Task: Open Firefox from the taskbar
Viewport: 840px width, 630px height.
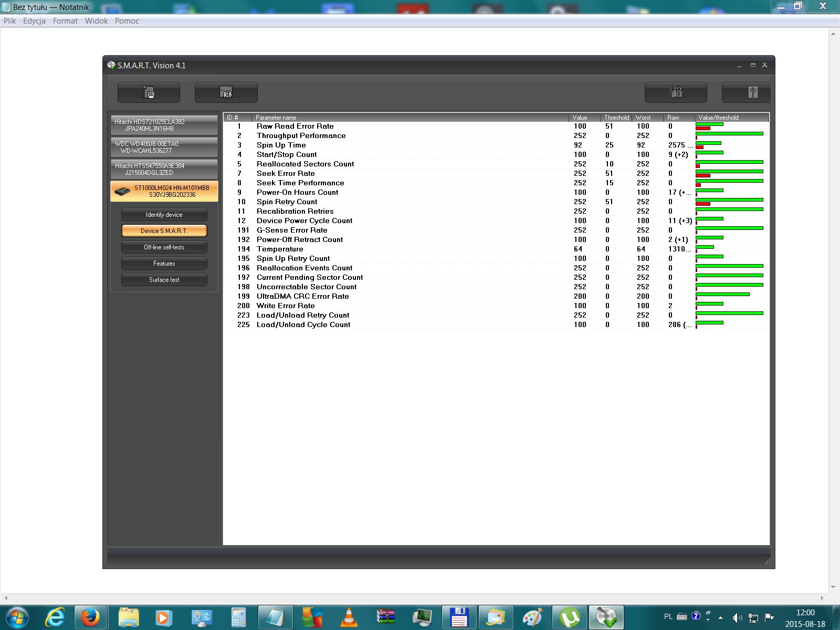Action: (x=90, y=617)
